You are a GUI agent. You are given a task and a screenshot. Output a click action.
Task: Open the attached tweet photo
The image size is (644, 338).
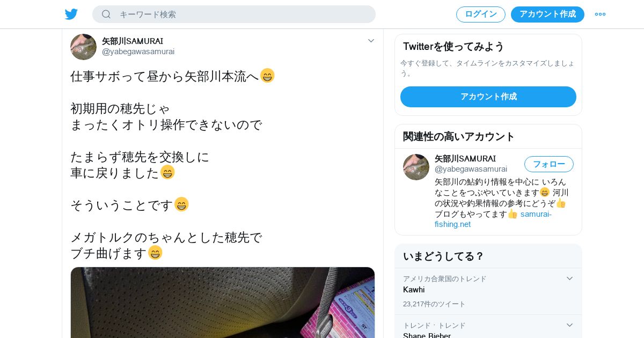tap(223, 303)
